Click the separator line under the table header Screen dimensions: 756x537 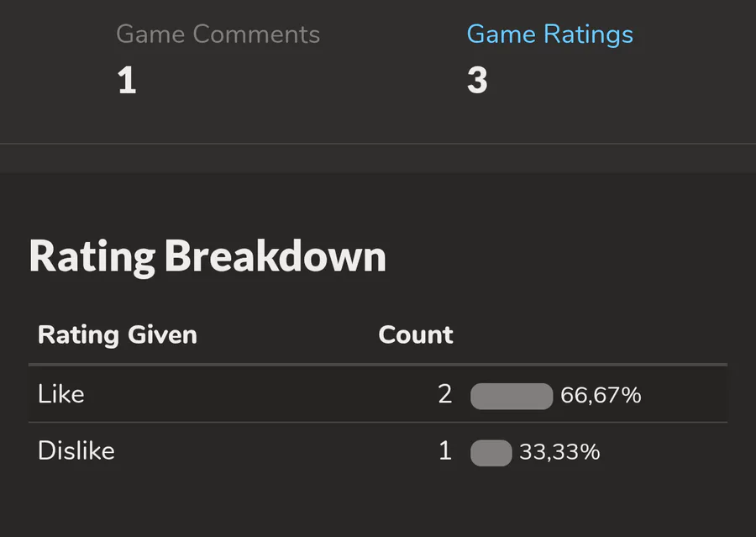point(378,365)
